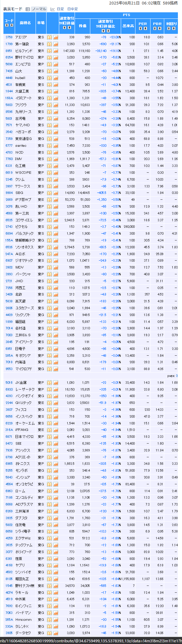Sort PER column descending arrow
The image size is (182, 644).
[x=145, y=28]
